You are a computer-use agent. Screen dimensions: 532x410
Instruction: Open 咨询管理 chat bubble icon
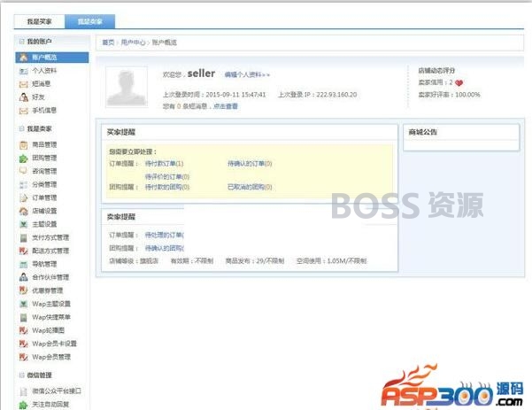point(23,171)
